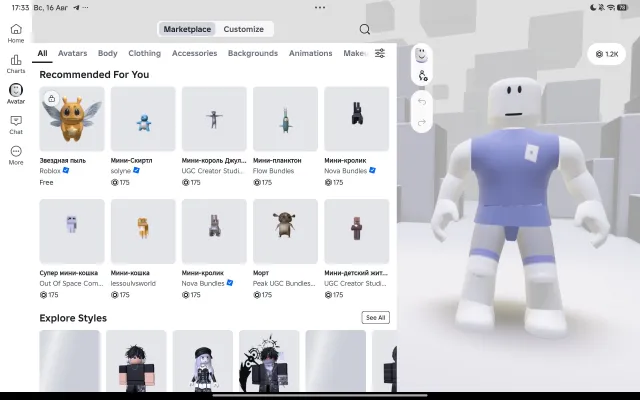The height and width of the screenshot is (400, 640).
Task: Open the 1.2K Robux balance
Action: point(607,54)
